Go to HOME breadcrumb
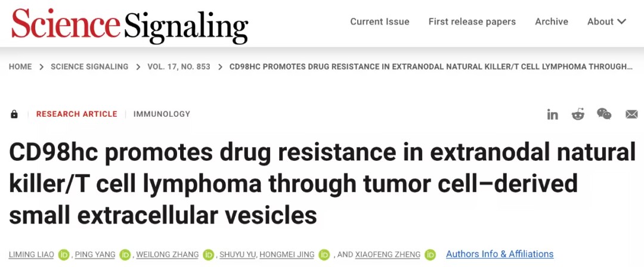Screen dimensions: 644x267 [x=20, y=67]
